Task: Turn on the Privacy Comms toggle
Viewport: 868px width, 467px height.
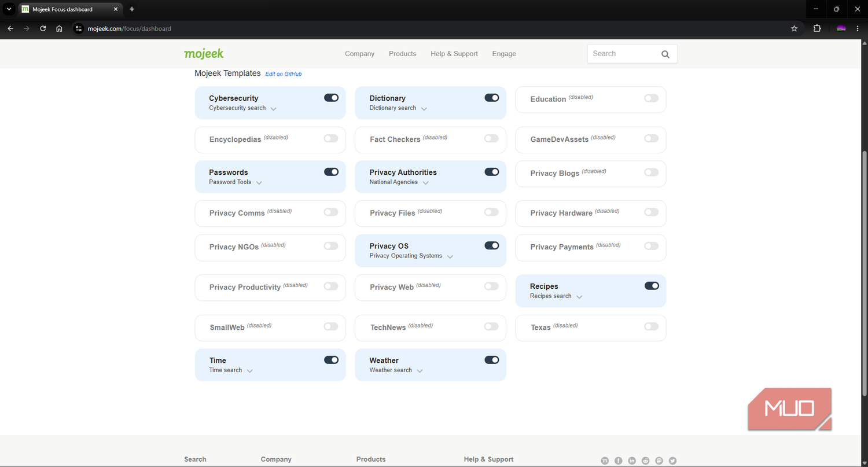Action: point(331,212)
